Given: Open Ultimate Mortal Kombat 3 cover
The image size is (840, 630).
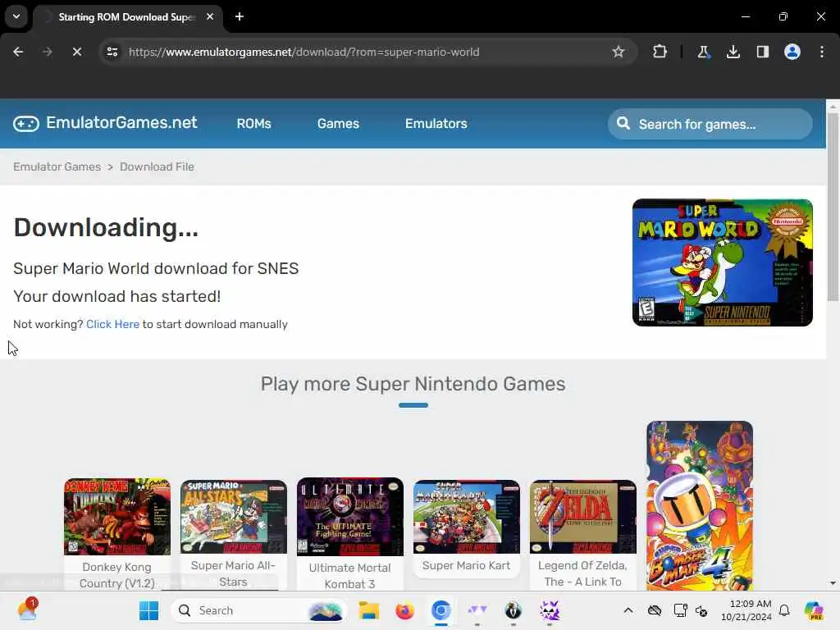Looking at the screenshot, I should coord(349,517).
